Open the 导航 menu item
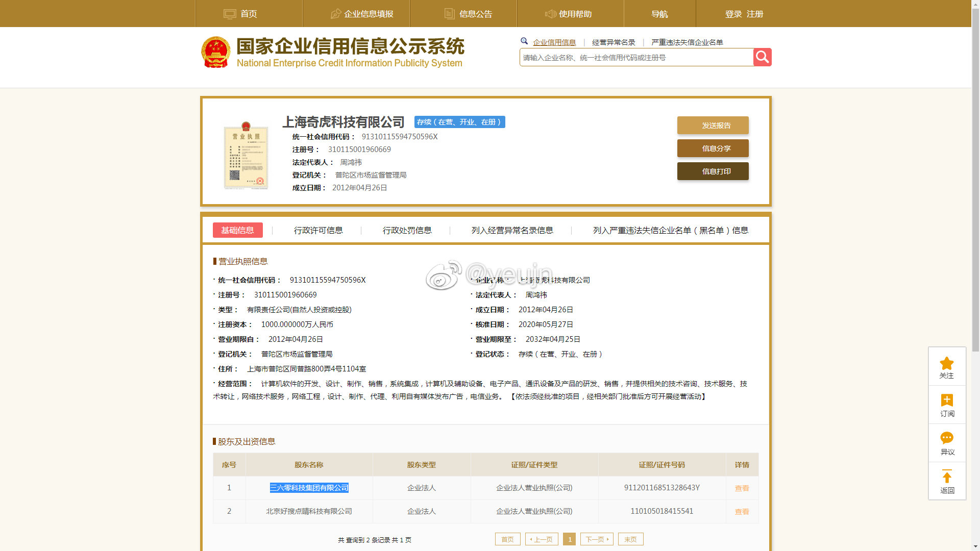The height and width of the screenshot is (551, 980). pos(659,14)
